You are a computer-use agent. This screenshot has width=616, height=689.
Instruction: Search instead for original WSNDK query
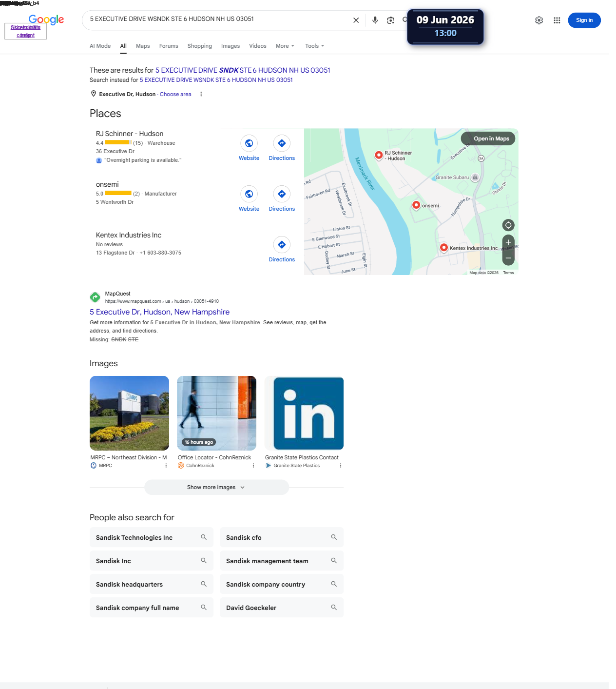216,80
